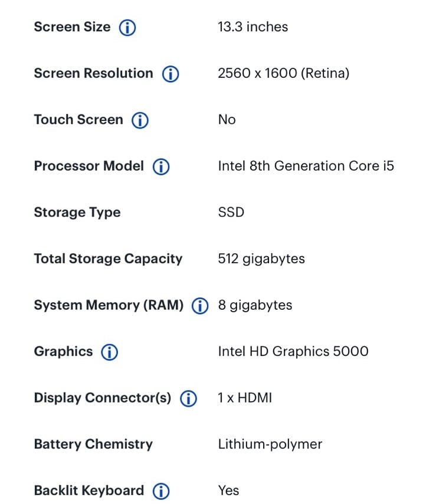Click the Battery Chemistry label
The image size is (436, 504).
pos(93,444)
